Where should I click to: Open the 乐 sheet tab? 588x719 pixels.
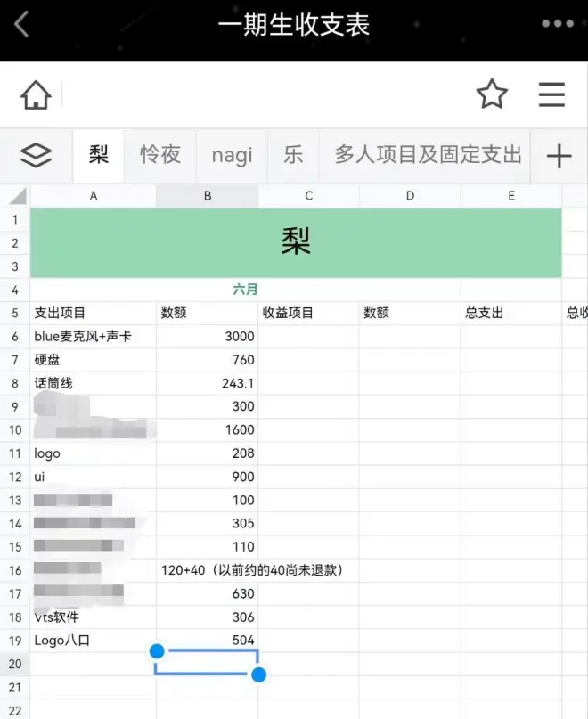pos(293,155)
